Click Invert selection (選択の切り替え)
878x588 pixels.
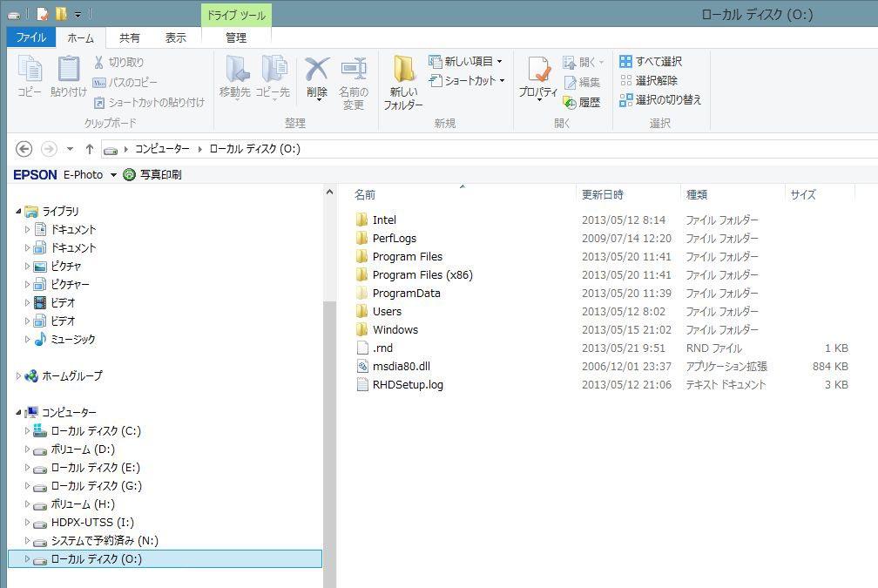click(661, 99)
